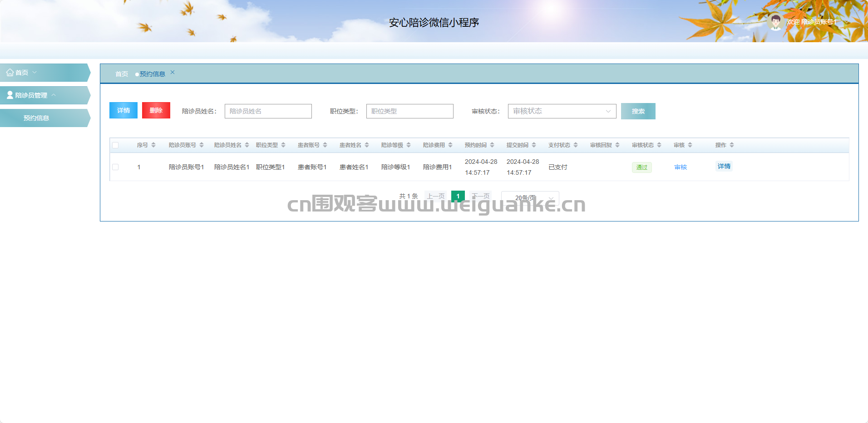Close the 预约信息 tab with X icon

[x=173, y=73]
